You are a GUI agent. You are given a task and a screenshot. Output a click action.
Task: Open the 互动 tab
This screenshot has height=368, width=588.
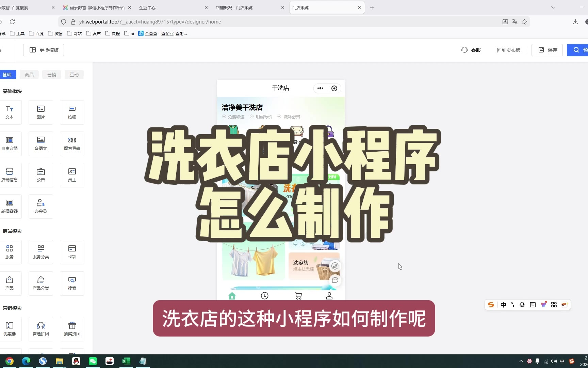pos(74,75)
